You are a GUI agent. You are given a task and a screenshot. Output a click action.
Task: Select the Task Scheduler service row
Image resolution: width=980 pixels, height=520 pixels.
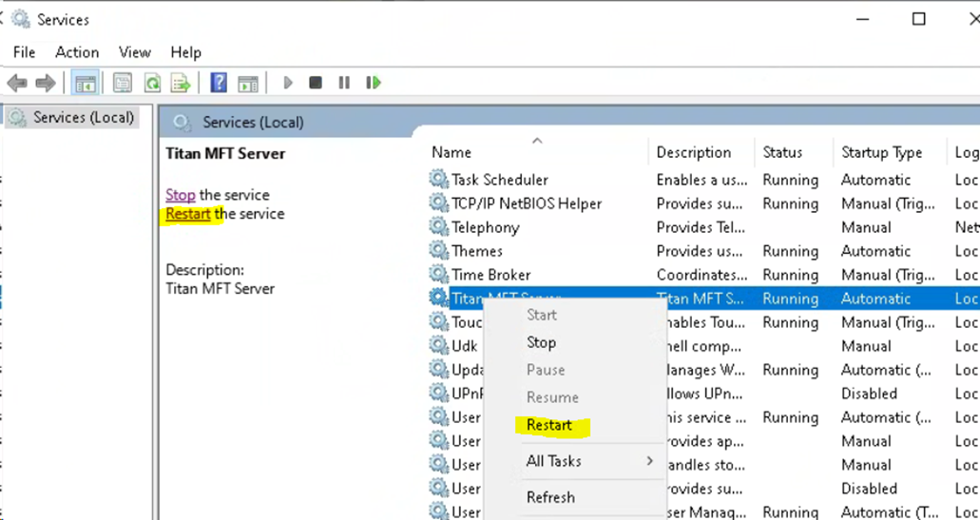499,180
